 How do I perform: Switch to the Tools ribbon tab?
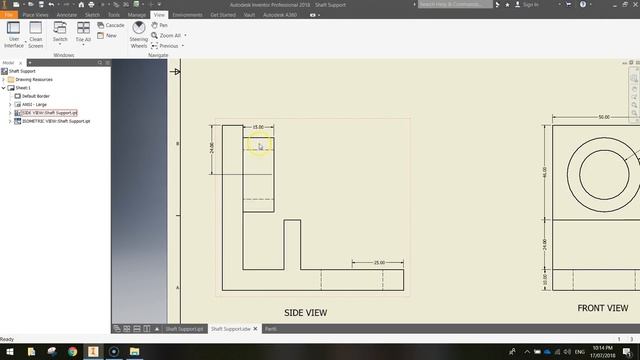point(114,15)
